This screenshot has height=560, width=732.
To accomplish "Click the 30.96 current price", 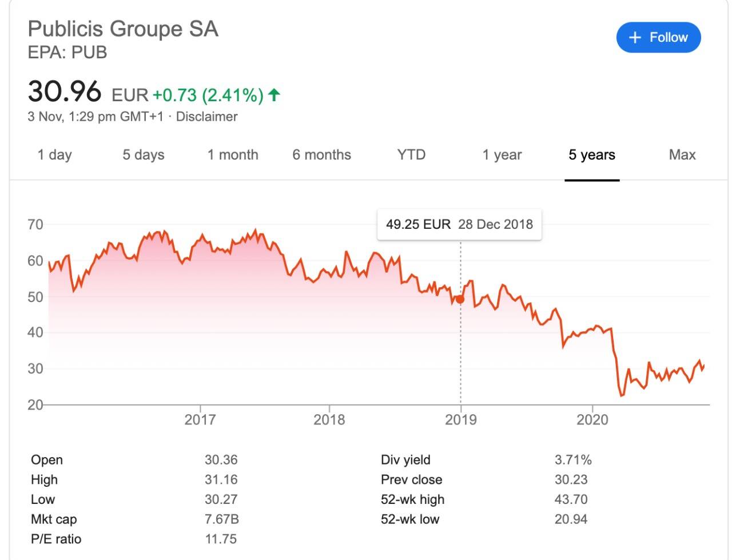I will 65,92.
